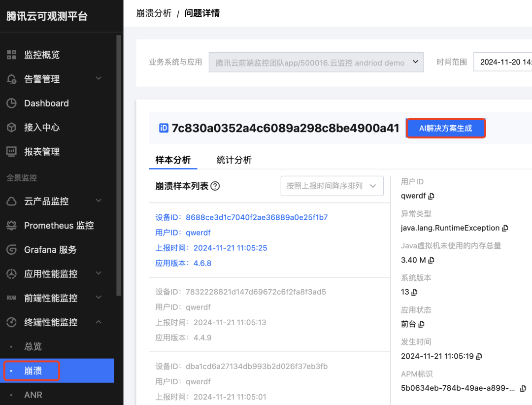Click the 应用版本: 4.4.9 text
The width and height of the screenshot is (532, 405).
183,338
